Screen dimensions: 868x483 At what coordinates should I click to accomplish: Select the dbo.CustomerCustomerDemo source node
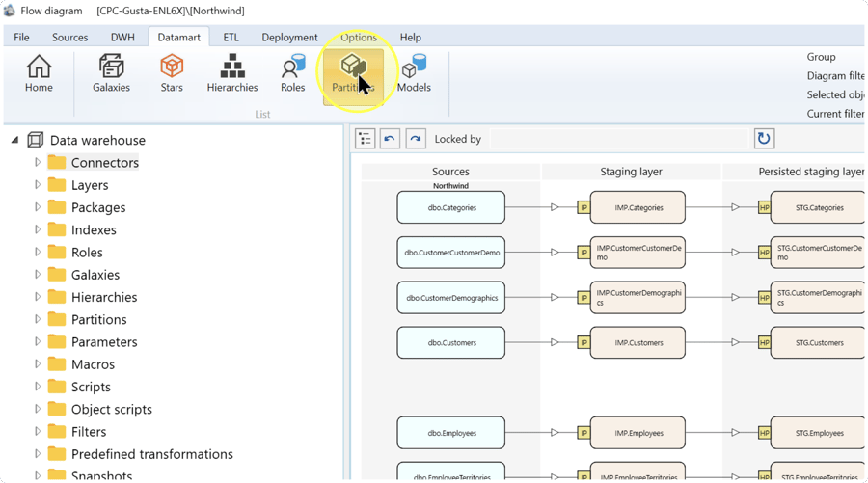pyautogui.click(x=451, y=253)
